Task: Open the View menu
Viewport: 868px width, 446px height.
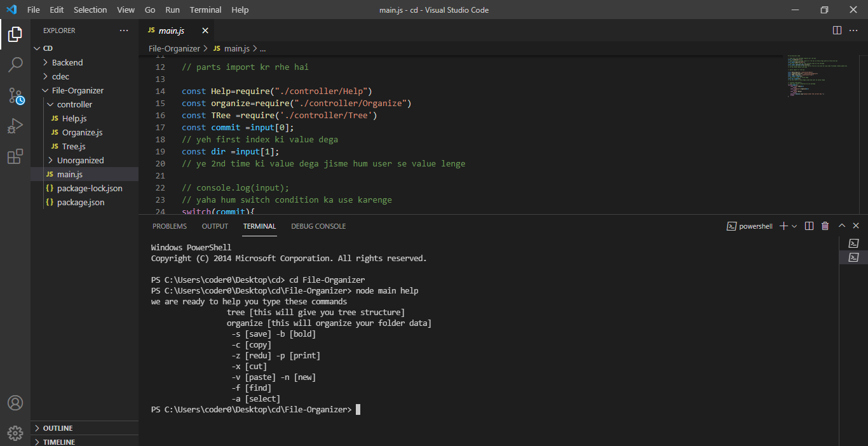Action: [x=126, y=10]
